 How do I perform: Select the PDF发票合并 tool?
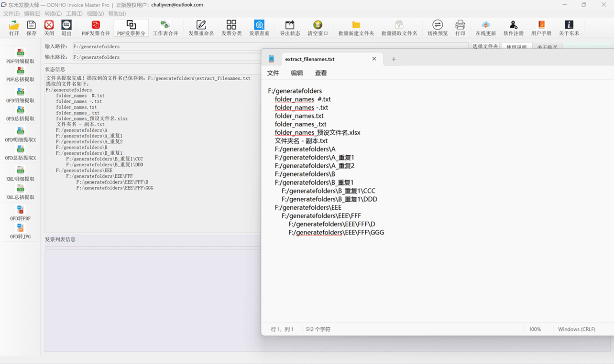[96, 28]
